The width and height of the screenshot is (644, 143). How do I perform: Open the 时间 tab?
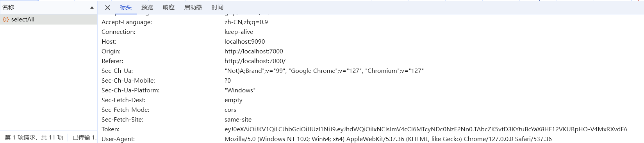tap(218, 7)
